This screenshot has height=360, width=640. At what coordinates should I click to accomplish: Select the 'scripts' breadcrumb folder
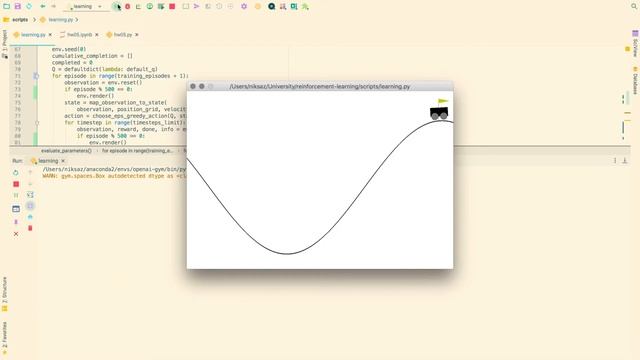click(16, 20)
